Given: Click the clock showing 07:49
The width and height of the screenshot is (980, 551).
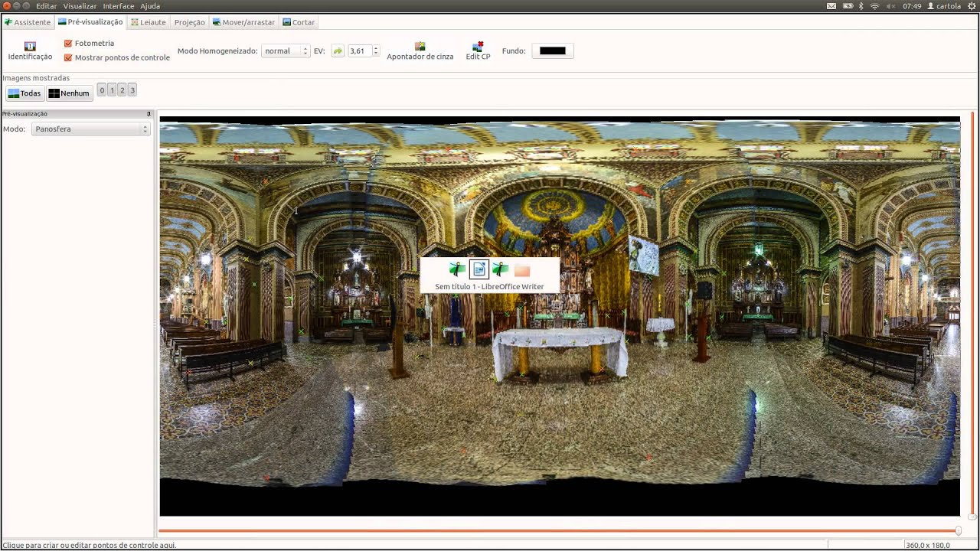Looking at the screenshot, I should (912, 6).
